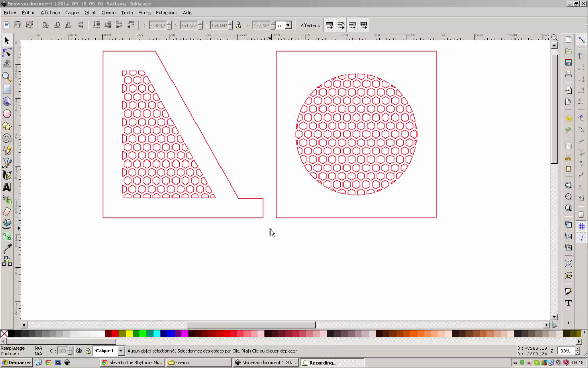The height and width of the screenshot is (368, 588).
Task: Toggle the lock for layer Calque 1
Action: point(88,351)
